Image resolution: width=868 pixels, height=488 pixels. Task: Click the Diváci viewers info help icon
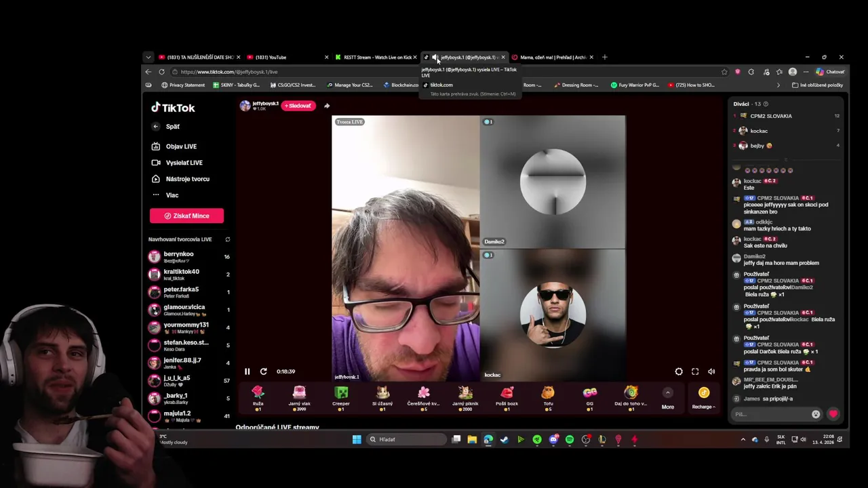click(767, 104)
